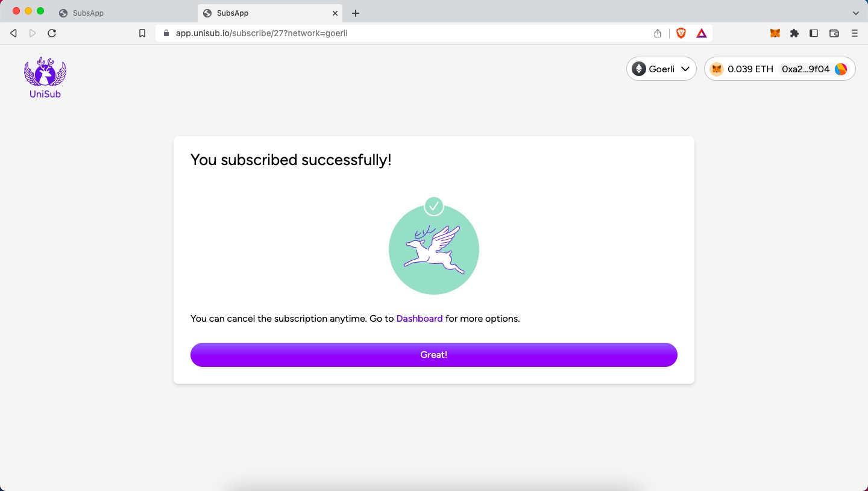Click the purple Great! button
868x491 pixels.
click(x=434, y=355)
